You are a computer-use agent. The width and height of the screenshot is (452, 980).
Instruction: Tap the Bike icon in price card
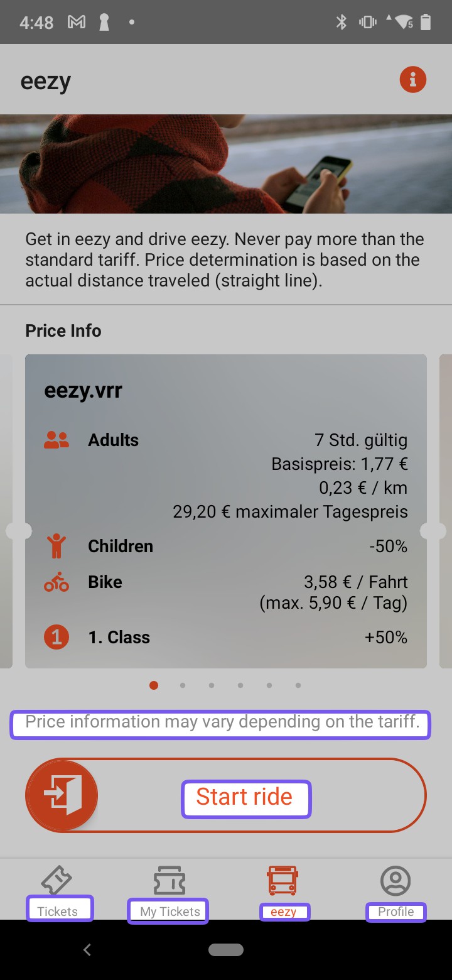56,582
